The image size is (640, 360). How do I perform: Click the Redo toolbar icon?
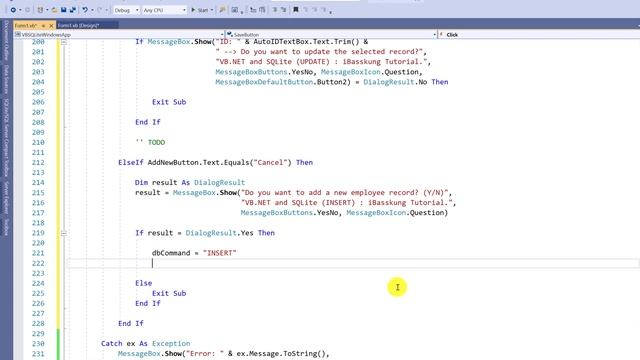(x=100, y=10)
